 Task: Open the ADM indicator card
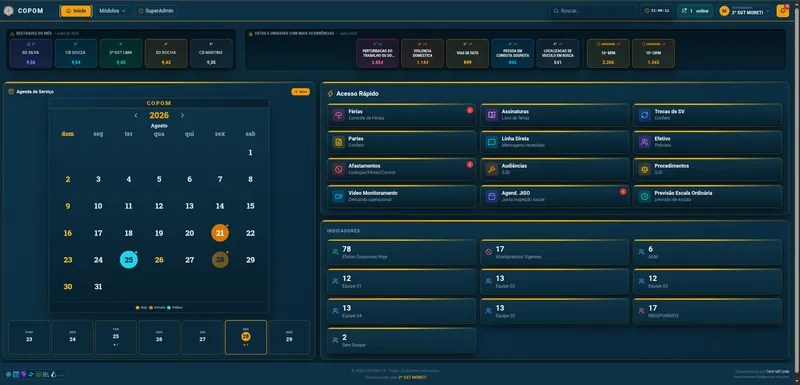(708, 252)
